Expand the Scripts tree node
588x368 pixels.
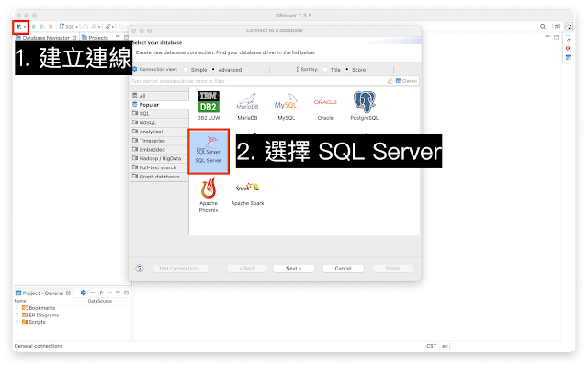17,322
